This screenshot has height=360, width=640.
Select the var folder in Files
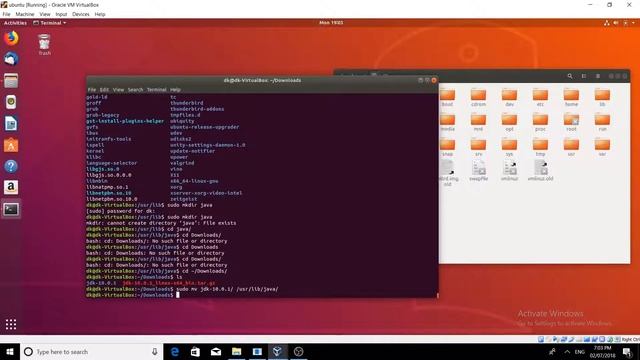point(602,147)
